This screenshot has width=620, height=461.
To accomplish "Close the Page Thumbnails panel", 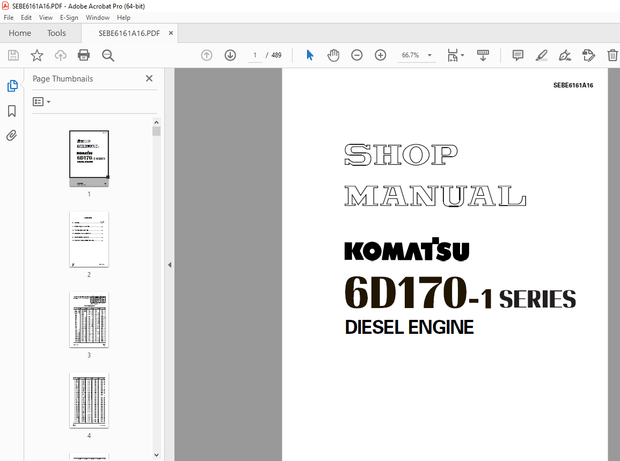I will pyautogui.click(x=149, y=78).
